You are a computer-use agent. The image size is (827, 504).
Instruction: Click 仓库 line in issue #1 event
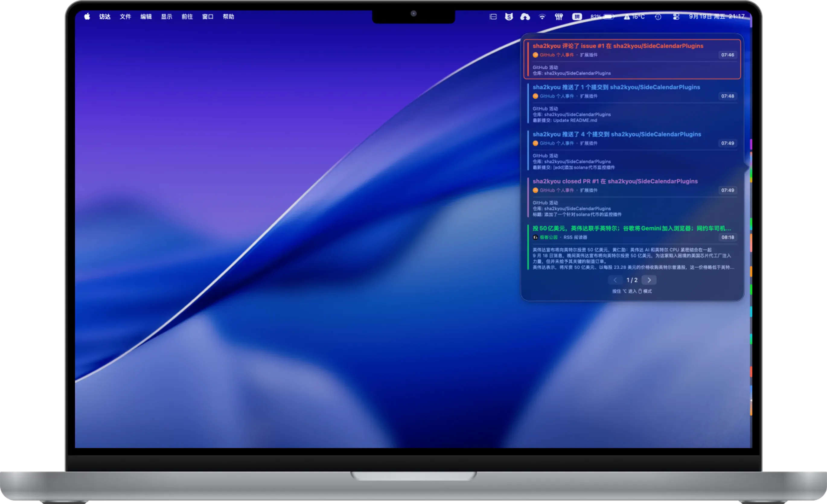[572, 73]
